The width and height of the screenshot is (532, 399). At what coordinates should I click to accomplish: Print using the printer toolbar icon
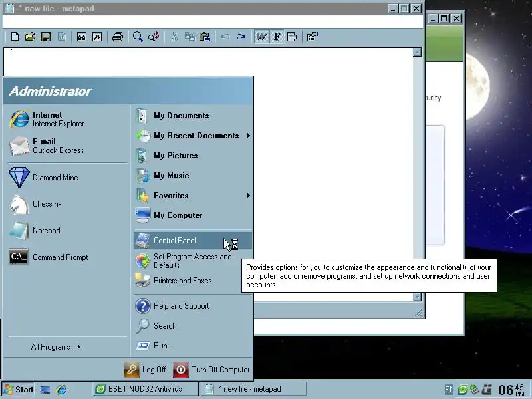coord(118,37)
